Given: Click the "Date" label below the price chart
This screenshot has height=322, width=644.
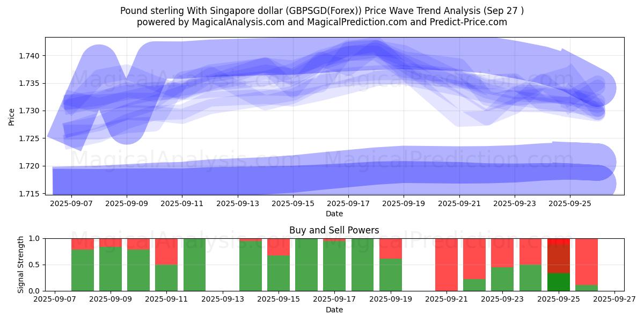Looking at the screenshot, I should [x=334, y=214].
